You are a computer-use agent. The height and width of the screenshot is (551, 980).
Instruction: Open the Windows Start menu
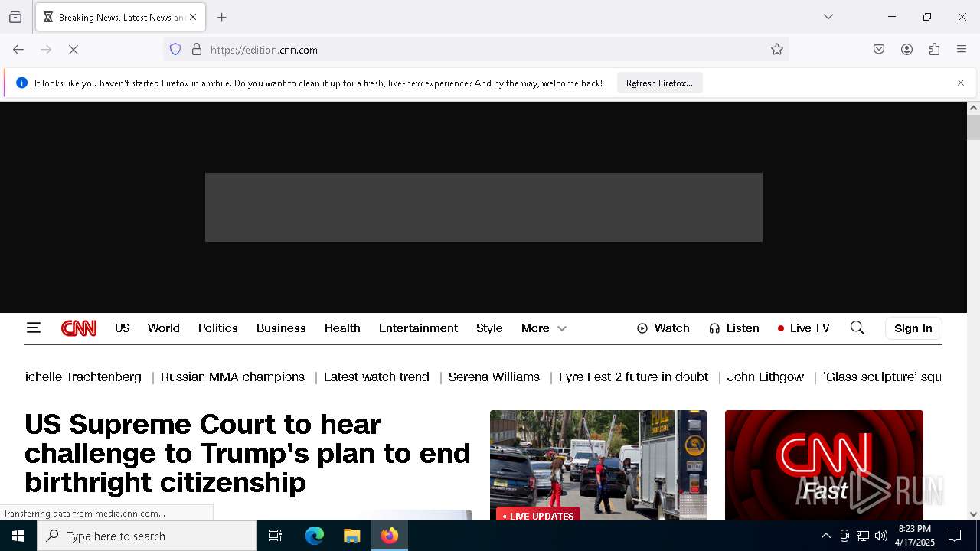(18, 536)
